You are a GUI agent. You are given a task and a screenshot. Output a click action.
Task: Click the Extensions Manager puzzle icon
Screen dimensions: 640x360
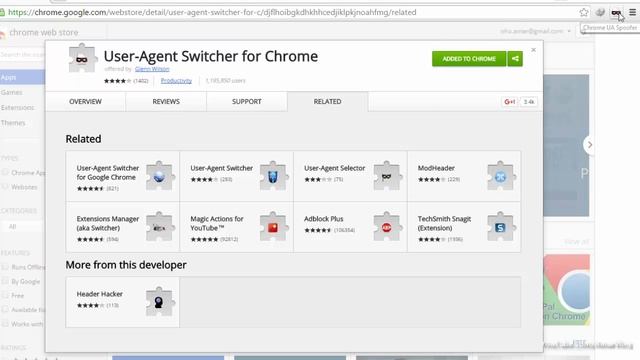pos(160,227)
